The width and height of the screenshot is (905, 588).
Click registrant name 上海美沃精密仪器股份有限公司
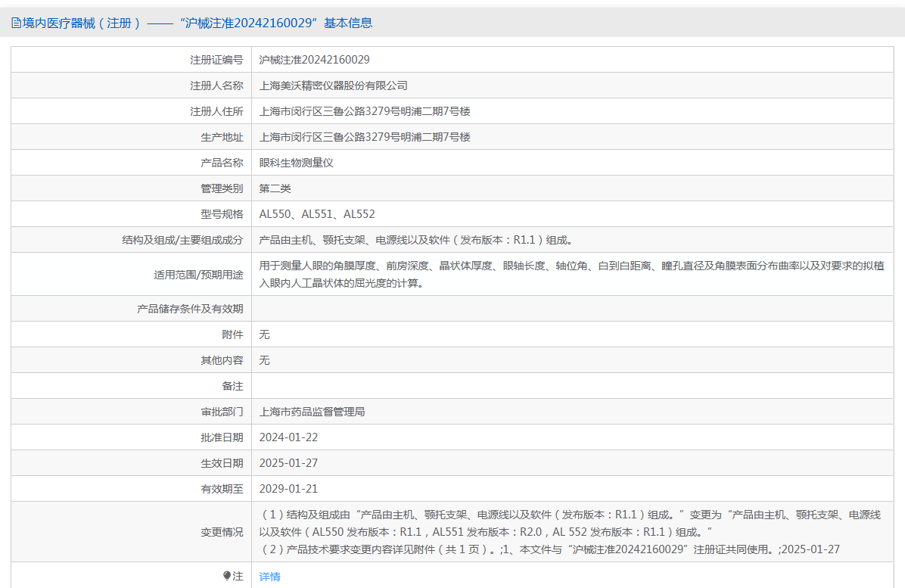(333, 86)
